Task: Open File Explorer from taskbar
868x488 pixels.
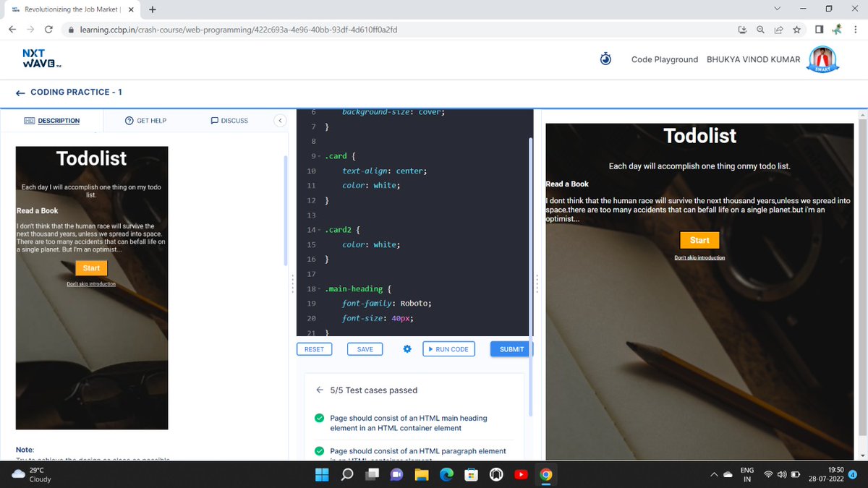Action: (x=422, y=474)
